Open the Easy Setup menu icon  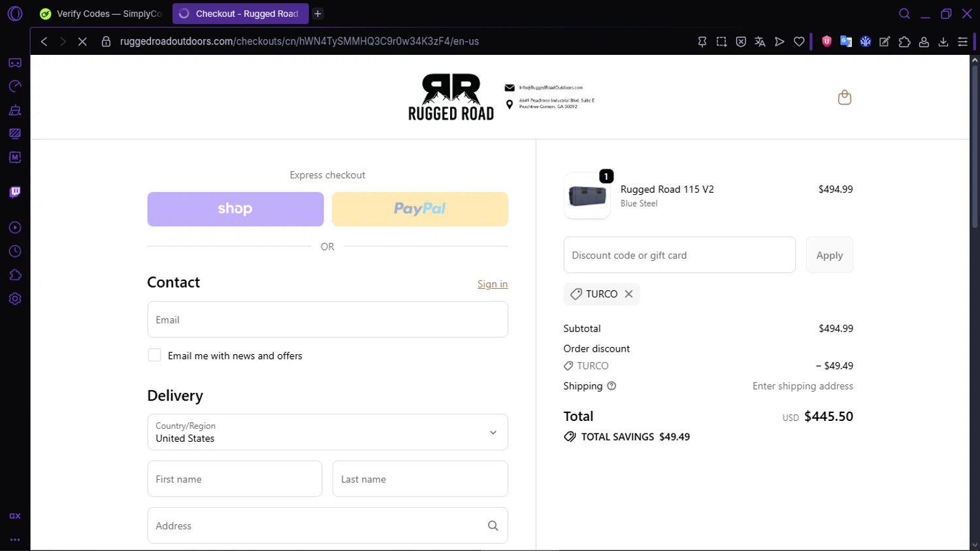pyautogui.click(x=963, y=41)
